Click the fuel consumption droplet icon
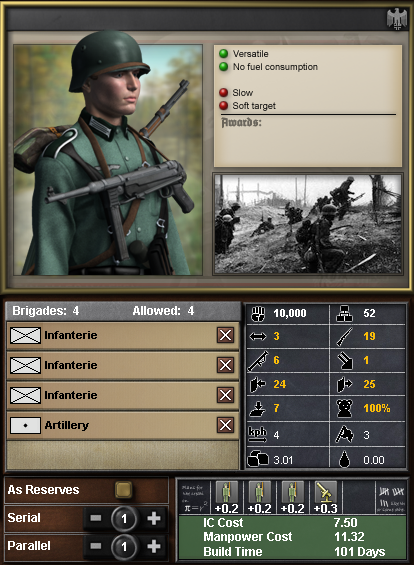The width and height of the screenshot is (414, 565). [344, 459]
